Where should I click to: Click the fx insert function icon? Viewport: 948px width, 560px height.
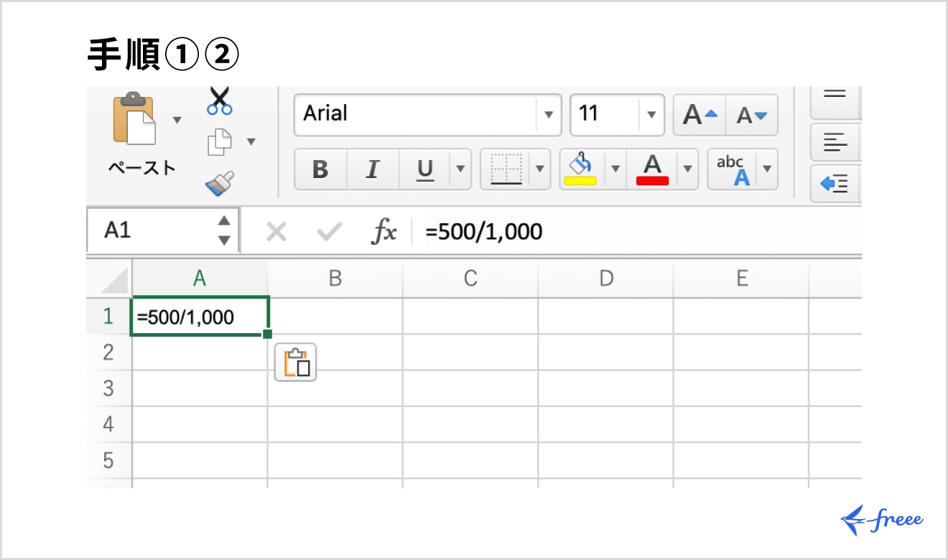[384, 231]
